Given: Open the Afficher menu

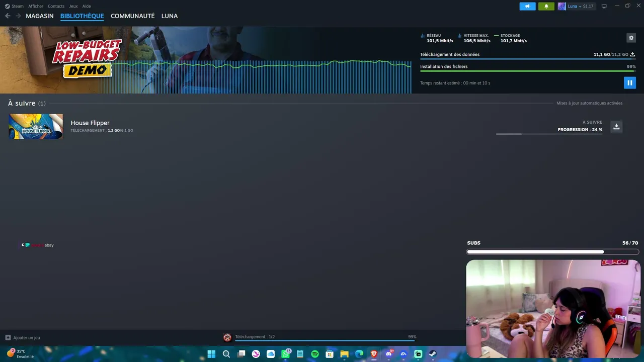Looking at the screenshot, I should (36, 7).
